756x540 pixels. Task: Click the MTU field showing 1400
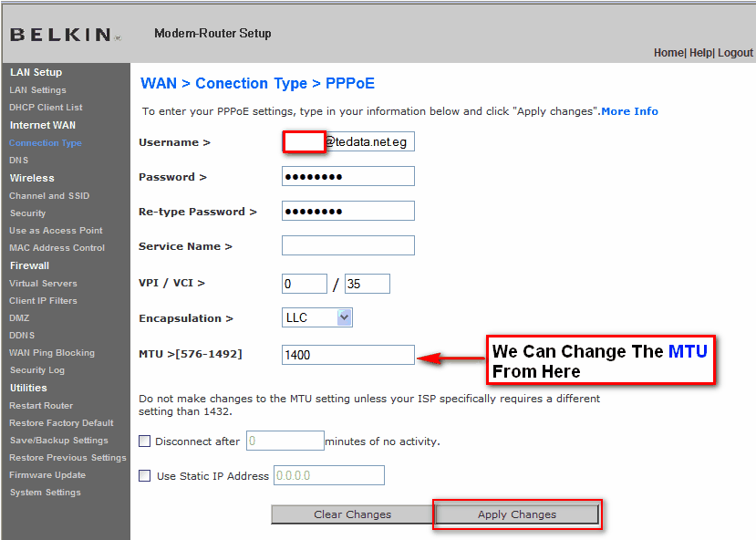(348, 355)
